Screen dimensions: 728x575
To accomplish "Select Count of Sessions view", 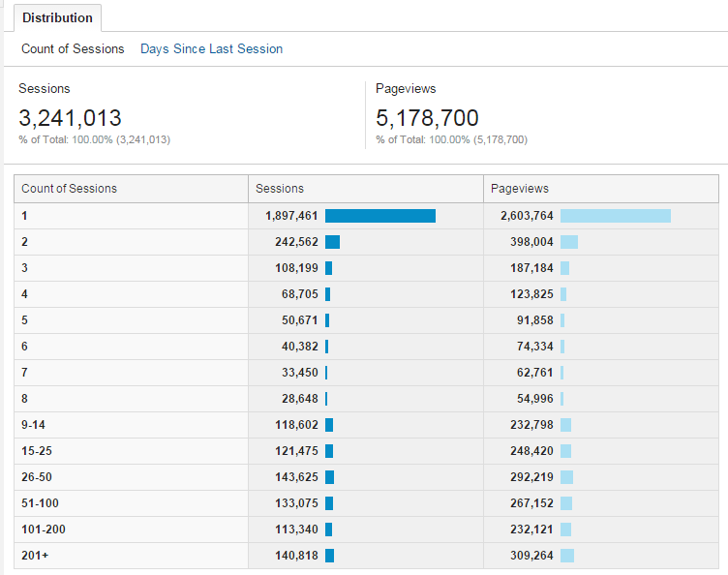I will 73,48.
